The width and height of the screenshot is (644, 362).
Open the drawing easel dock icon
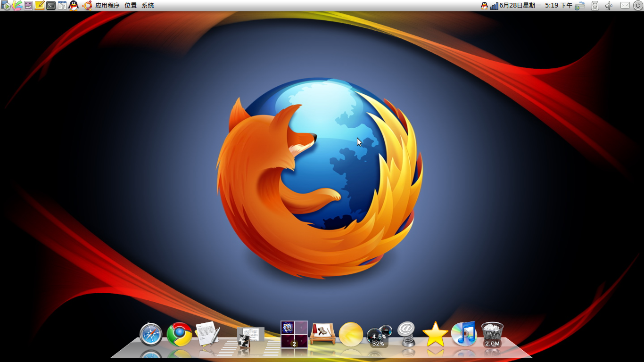pyautogui.click(x=322, y=334)
